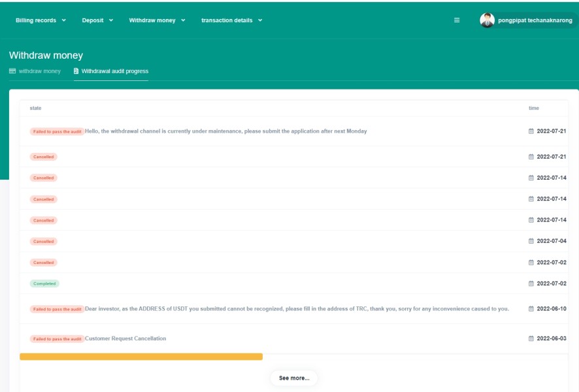This screenshot has width=579, height=392.
Task: Click Failed badge beside Customer Request Cancellation
Action: pos(58,339)
